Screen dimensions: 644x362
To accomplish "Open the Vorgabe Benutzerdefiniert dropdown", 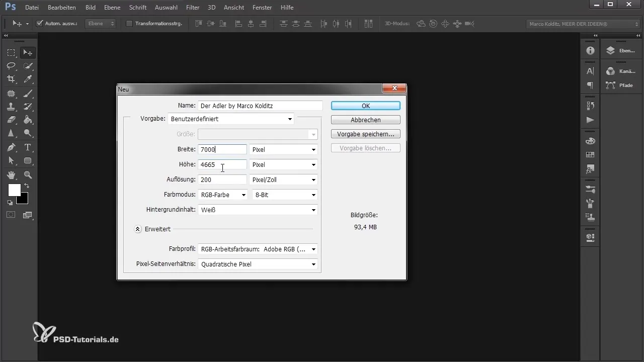I will pyautogui.click(x=231, y=119).
